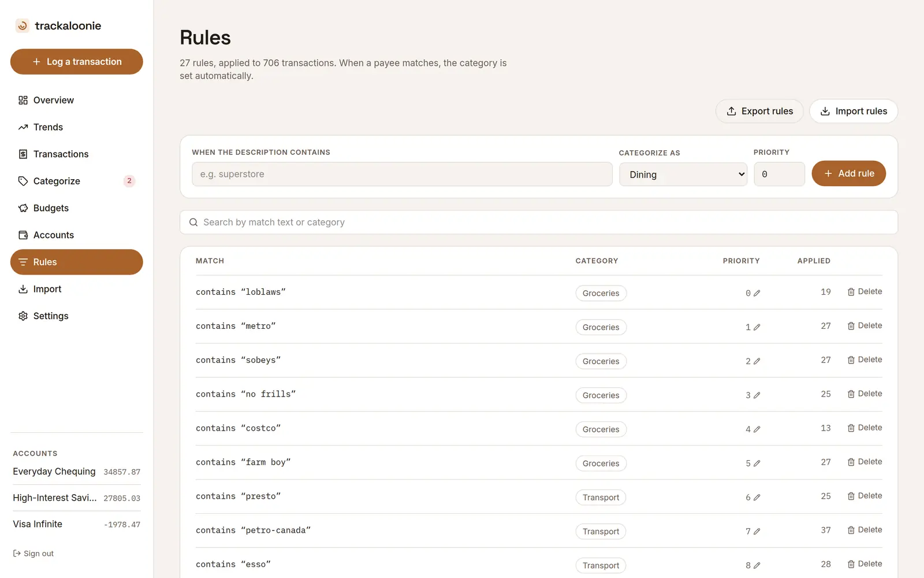The image size is (924, 578).
Task: Edit priority pencil for esso rule
Action: pyautogui.click(x=757, y=566)
